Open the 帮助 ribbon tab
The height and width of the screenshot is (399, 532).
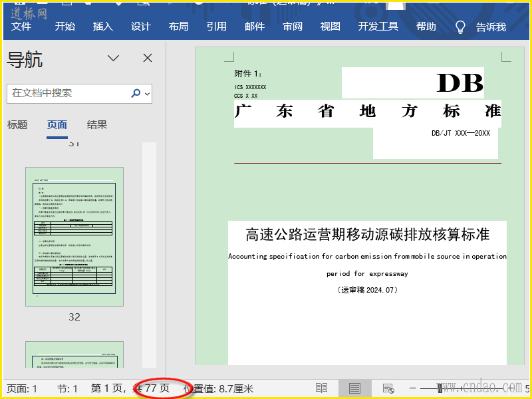(426, 26)
